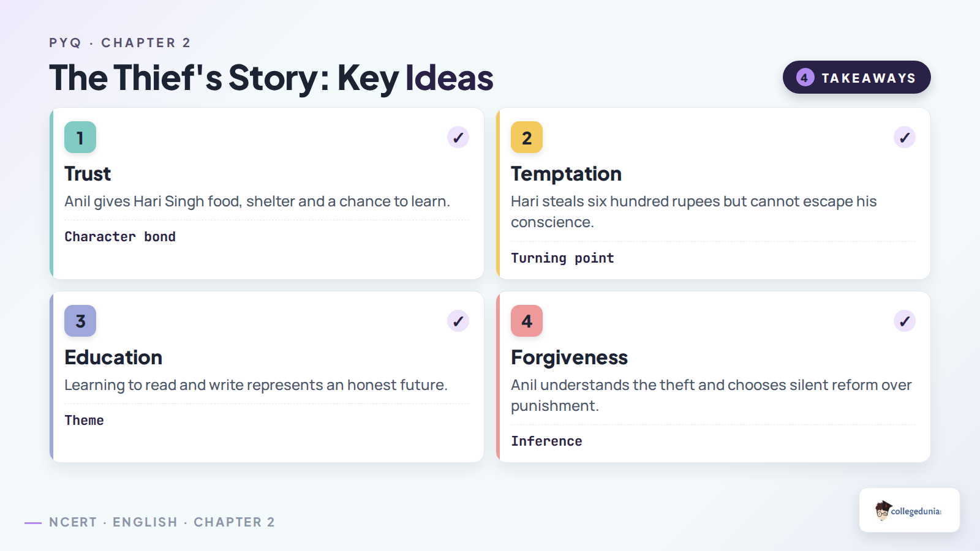Click the Trust heading
Image resolution: width=980 pixels, height=551 pixels.
pos(88,174)
